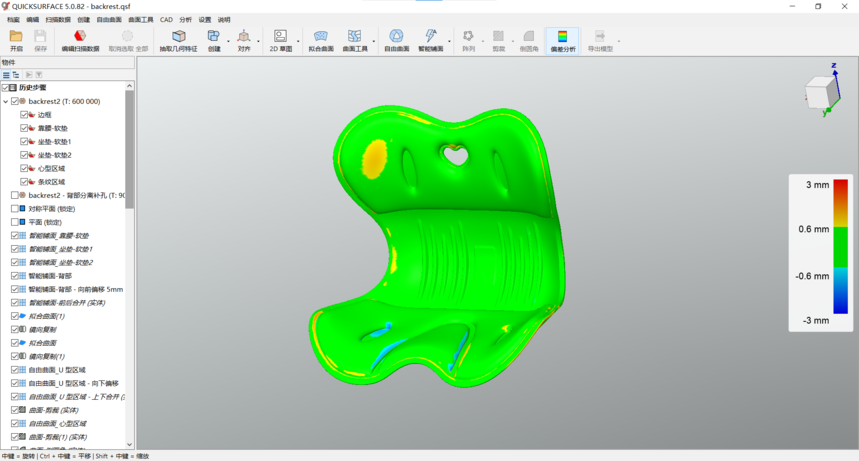859x461 pixels.
Task: Open dropdown arrow next to 对齐 tool
Action: click(258, 41)
